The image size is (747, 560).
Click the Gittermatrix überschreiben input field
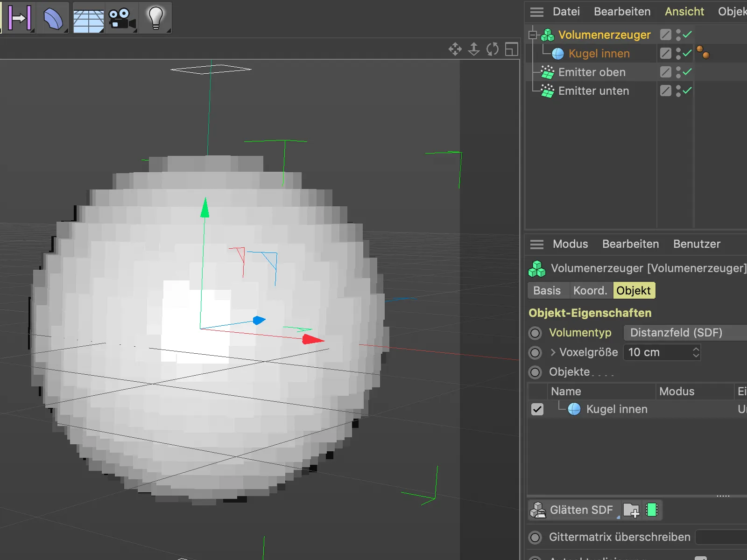click(721, 537)
